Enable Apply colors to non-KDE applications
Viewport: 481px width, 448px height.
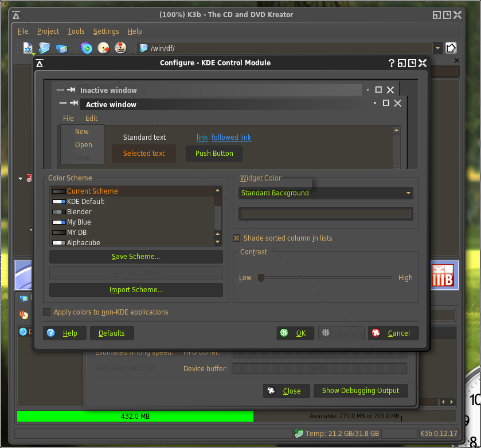tap(46, 312)
